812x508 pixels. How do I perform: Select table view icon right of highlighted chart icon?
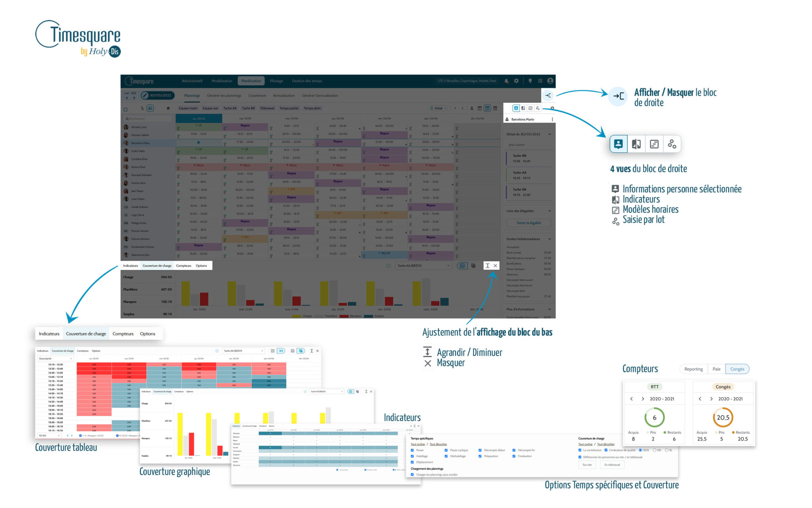click(x=473, y=266)
